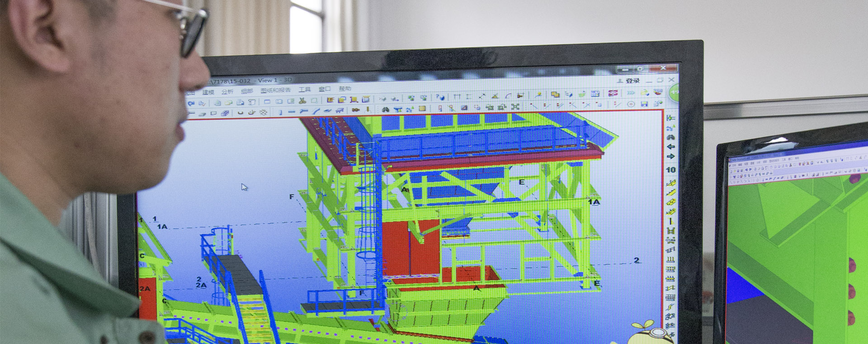Viewport: 868px width, 344px height.
Task: Click the binoculars find icon in toolbar
Action: (x=385, y=109)
